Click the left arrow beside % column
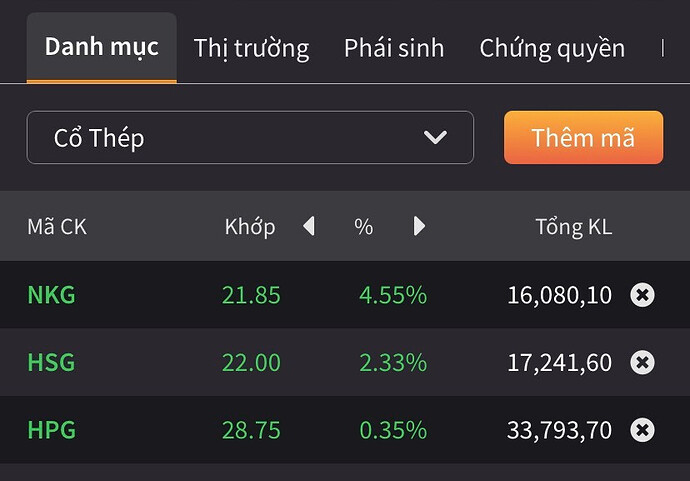This screenshot has width=690, height=481. coord(309,226)
